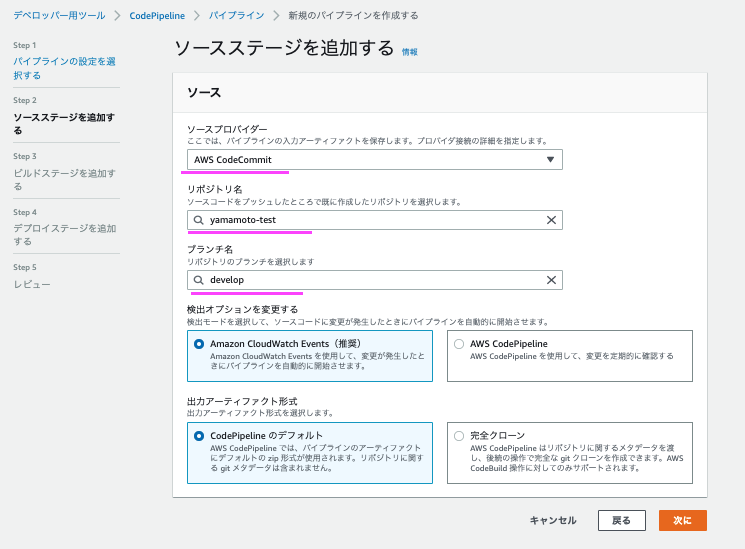Click the 戻る button
Image resolution: width=745 pixels, height=549 pixels.
[x=621, y=520]
